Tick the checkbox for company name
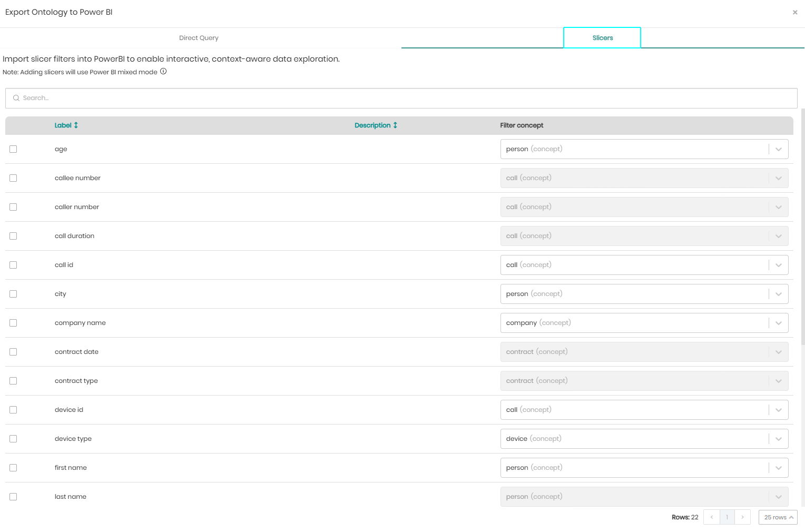805x532 pixels. pos(13,323)
